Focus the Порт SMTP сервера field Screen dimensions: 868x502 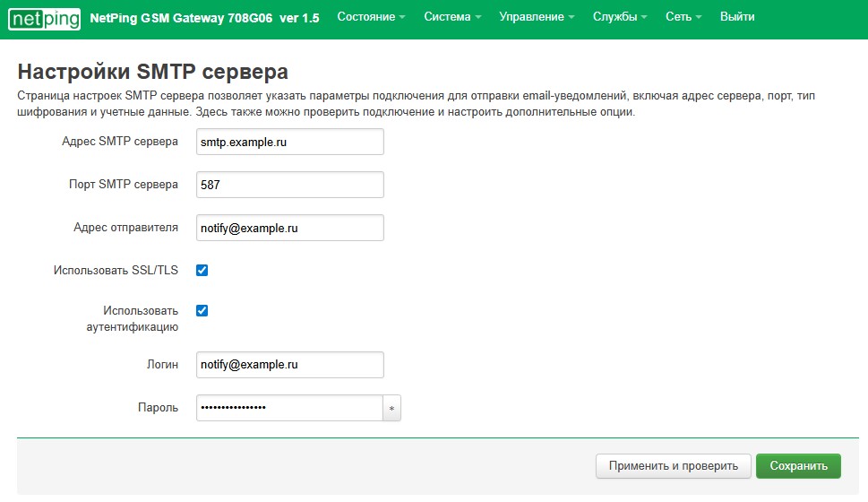(289, 185)
